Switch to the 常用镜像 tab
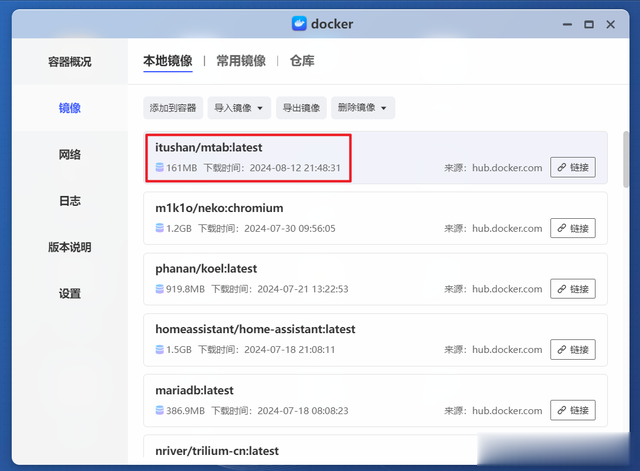640x471 pixels. point(241,61)
